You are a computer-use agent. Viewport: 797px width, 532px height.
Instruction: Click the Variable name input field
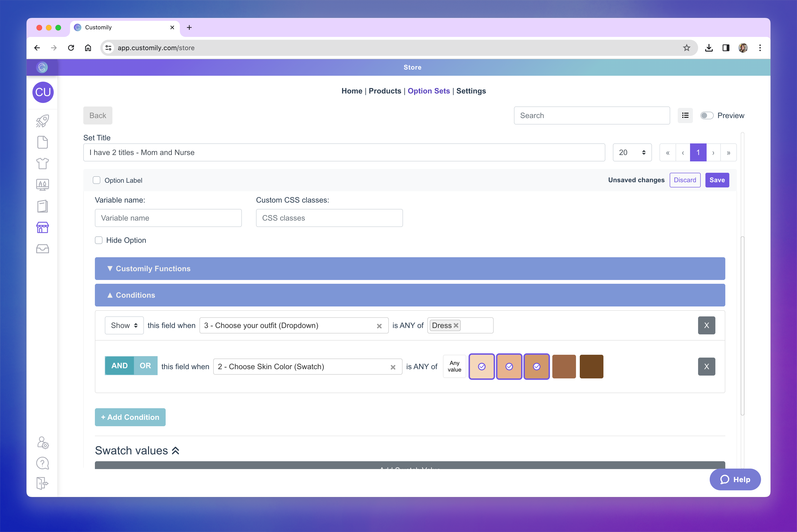click(x=168, y=218)
